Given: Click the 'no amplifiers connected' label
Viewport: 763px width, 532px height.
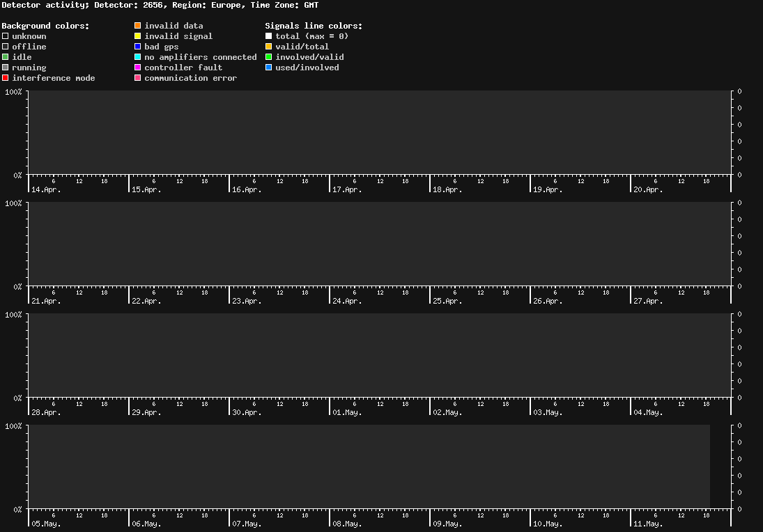Looking at the screenshot, I should click(201, 57).
